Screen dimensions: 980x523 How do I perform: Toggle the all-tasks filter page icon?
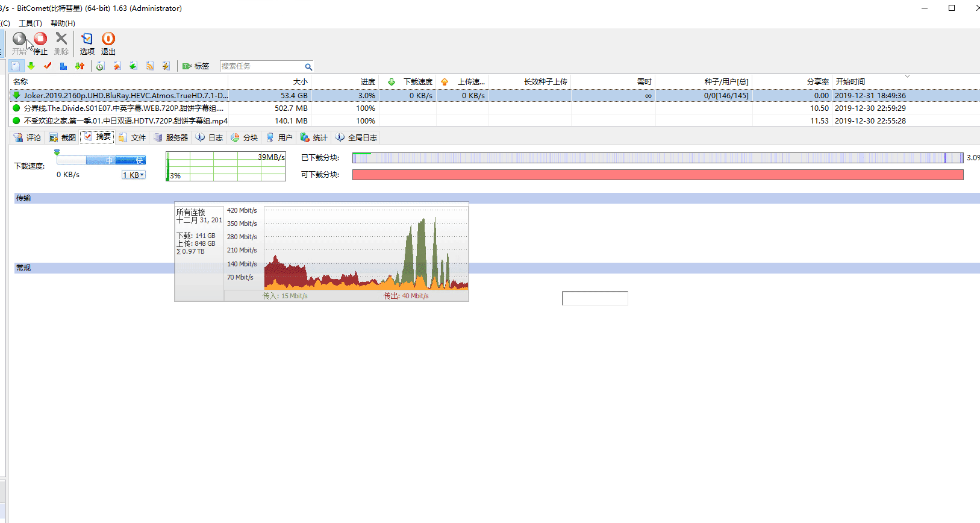pyautogui.click(x=16, y=66)
